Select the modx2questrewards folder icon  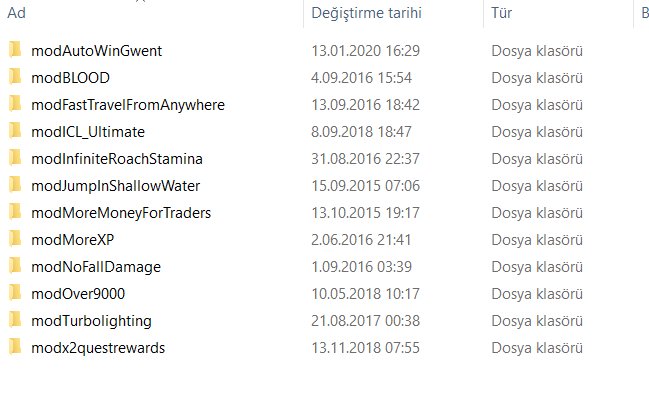[15, 347]
